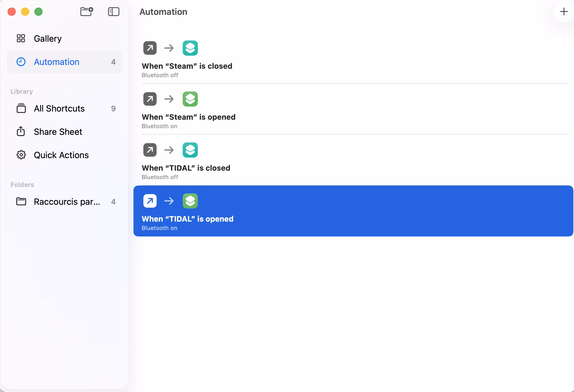Switch to the Automation section
574x392 pixels.
[x=57, y=62]
